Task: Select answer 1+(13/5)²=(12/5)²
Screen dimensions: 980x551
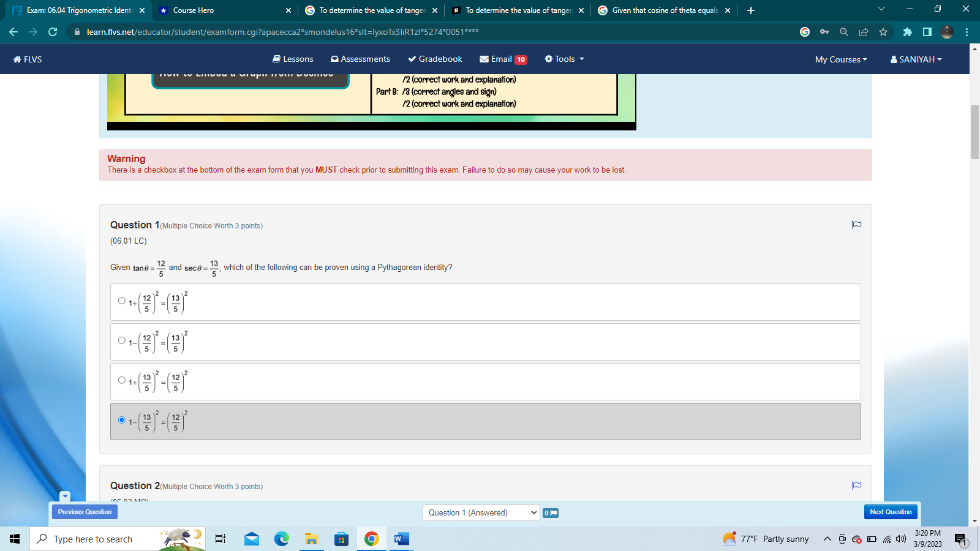Action: pos(122,380)
